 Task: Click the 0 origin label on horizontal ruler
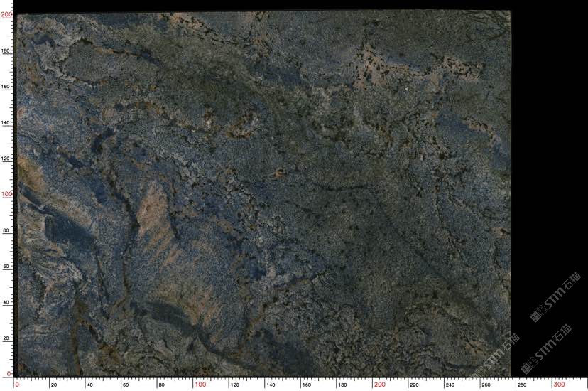17,385
